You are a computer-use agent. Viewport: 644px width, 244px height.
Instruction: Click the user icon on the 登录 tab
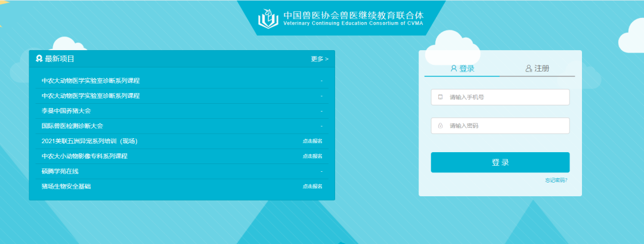453,68
